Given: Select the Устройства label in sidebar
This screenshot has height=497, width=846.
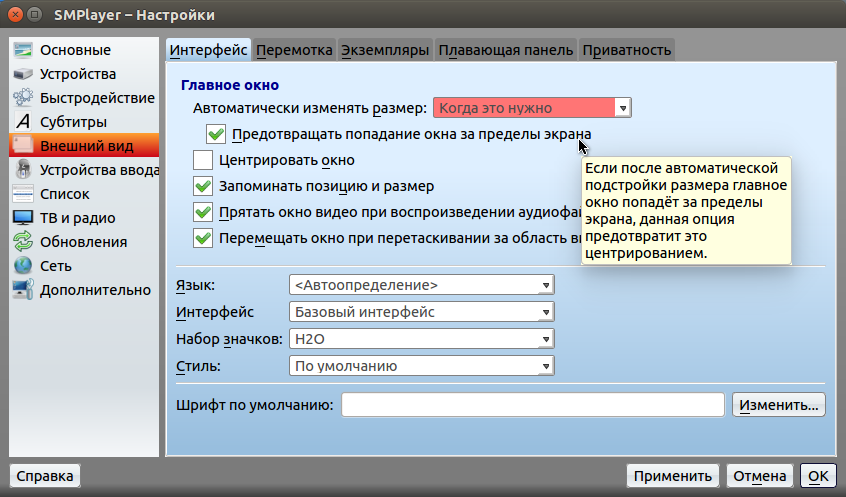Looking at the screenshot, I should click(78, 74).
